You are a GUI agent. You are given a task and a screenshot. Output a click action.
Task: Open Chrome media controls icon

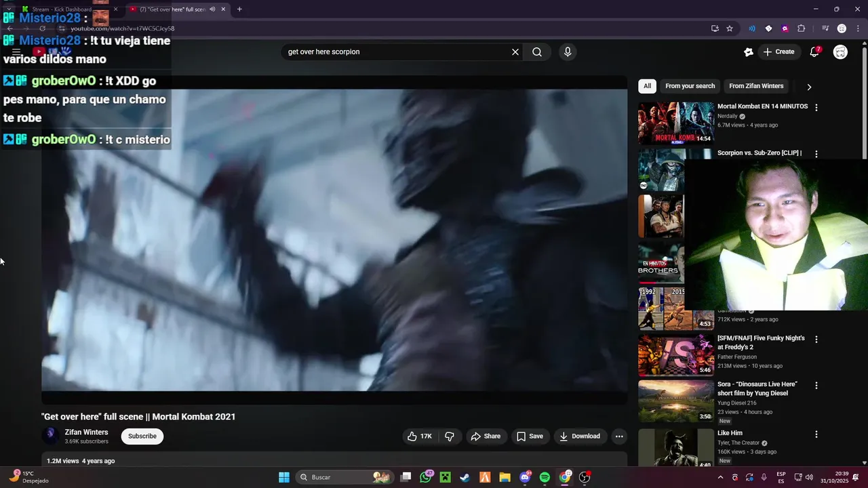coord(825,28)
